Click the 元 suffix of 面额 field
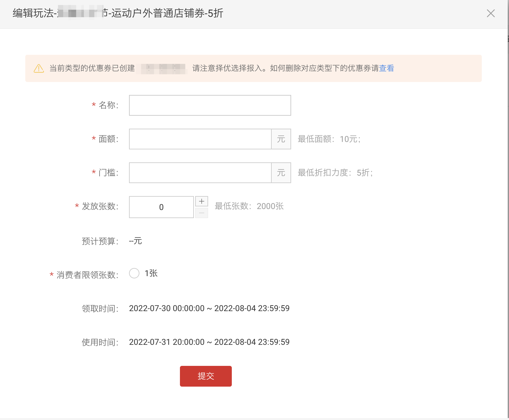The height and width of the screenshot is (420, 509). (281, 139)
